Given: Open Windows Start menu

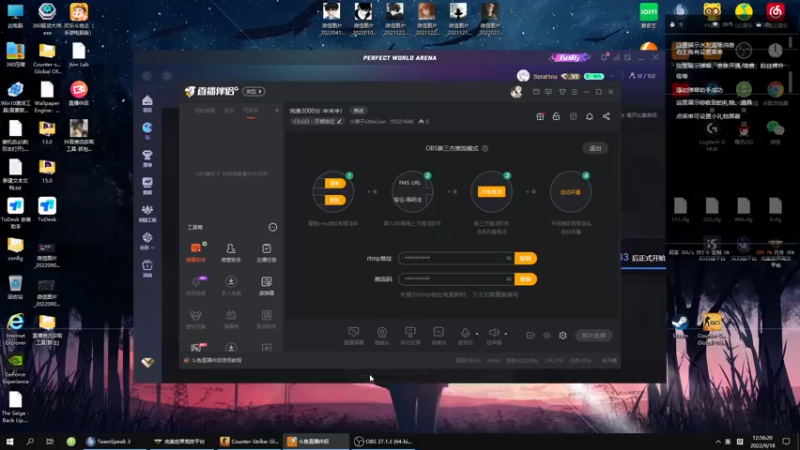Looking at the screenshot, I should 10,441.
